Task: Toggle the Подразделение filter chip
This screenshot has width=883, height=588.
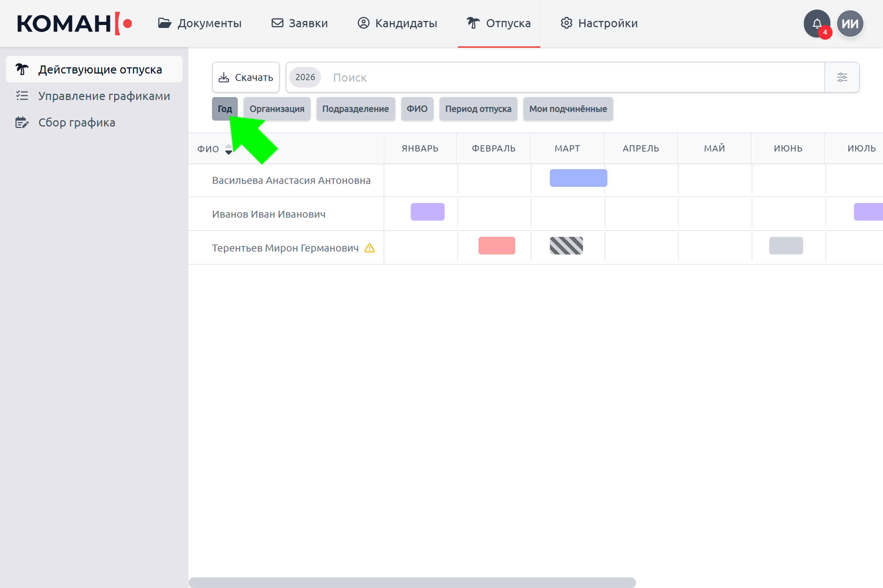Action: [356, 109]
